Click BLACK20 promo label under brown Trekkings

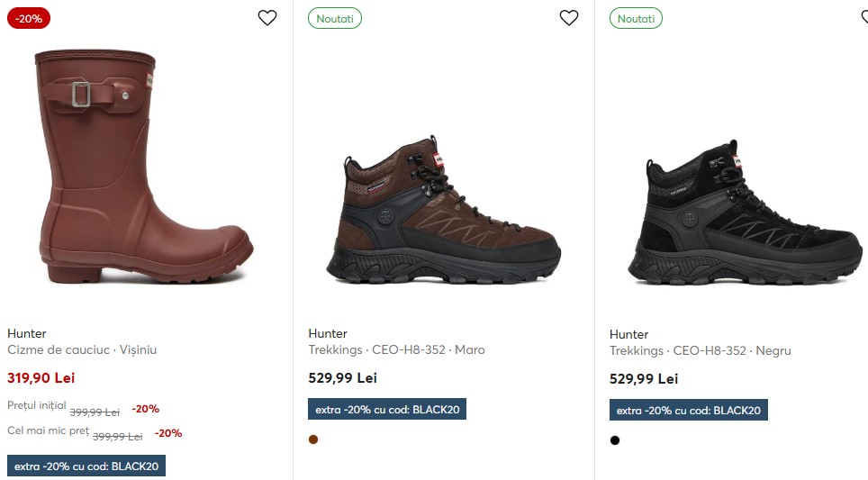click(x=387, y=409)
